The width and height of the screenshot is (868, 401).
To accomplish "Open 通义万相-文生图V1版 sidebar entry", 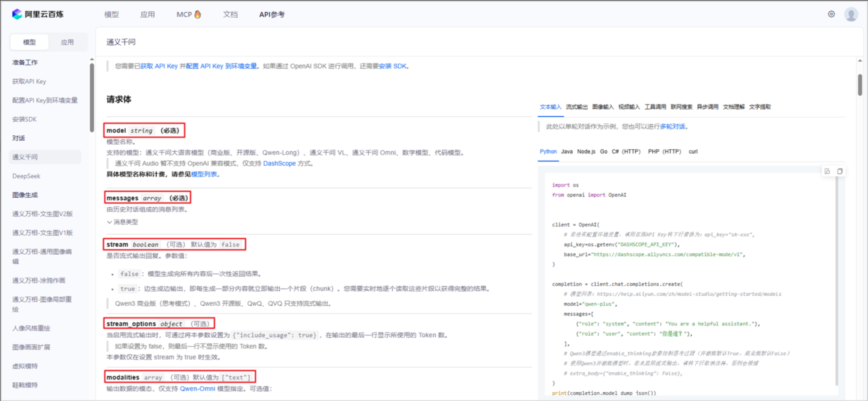I will 42,233.
